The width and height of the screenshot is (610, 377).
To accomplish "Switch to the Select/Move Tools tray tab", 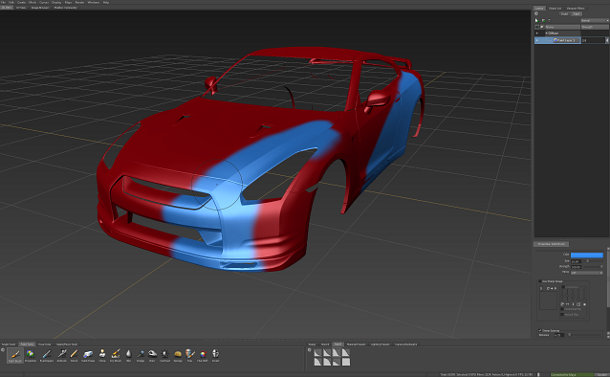I will pos(67,344).
